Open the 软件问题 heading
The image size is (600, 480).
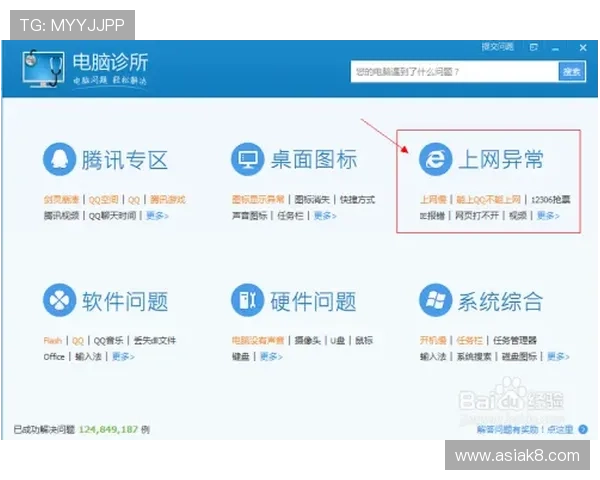pos(125,301)
